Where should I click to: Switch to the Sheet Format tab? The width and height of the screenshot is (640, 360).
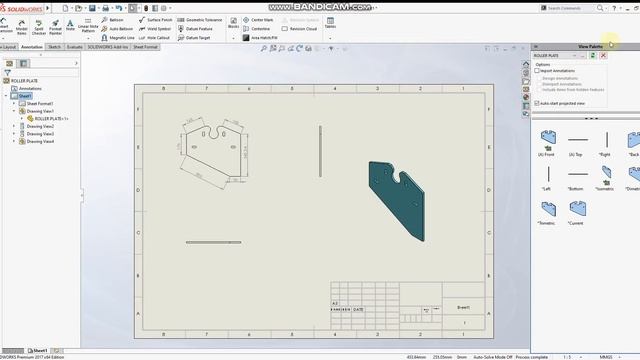pos(145,47)
